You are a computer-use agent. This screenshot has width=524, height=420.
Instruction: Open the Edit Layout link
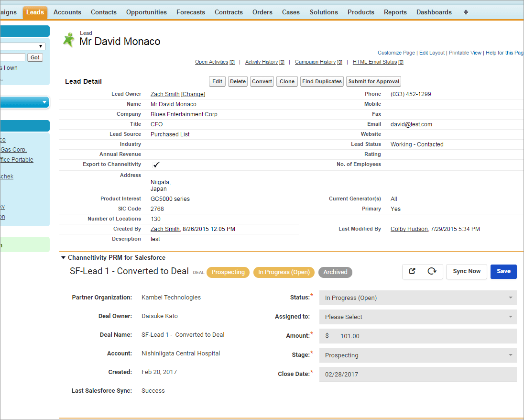click(x=432, y=53)
